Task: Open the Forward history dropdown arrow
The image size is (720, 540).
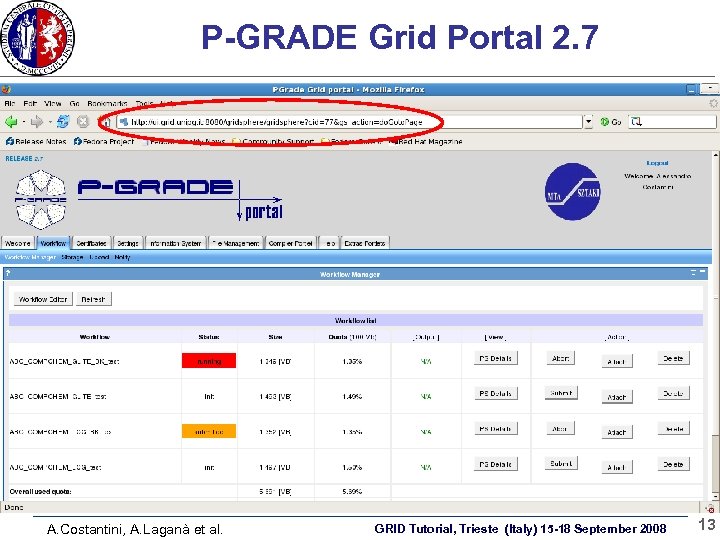Action: tap(49, 122)
